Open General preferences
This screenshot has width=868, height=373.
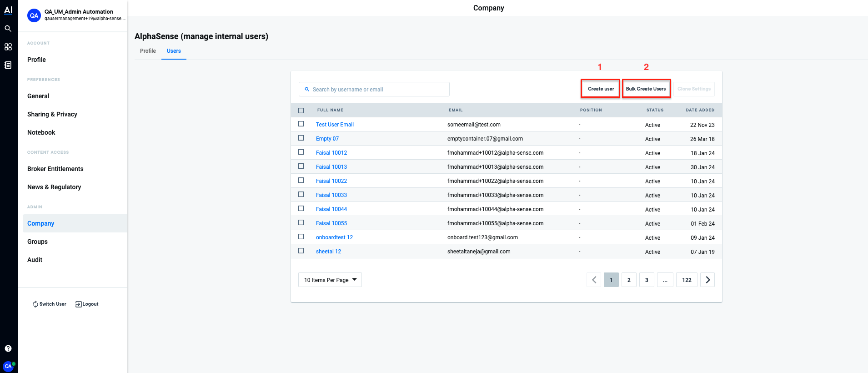click(x=38, y=96)
